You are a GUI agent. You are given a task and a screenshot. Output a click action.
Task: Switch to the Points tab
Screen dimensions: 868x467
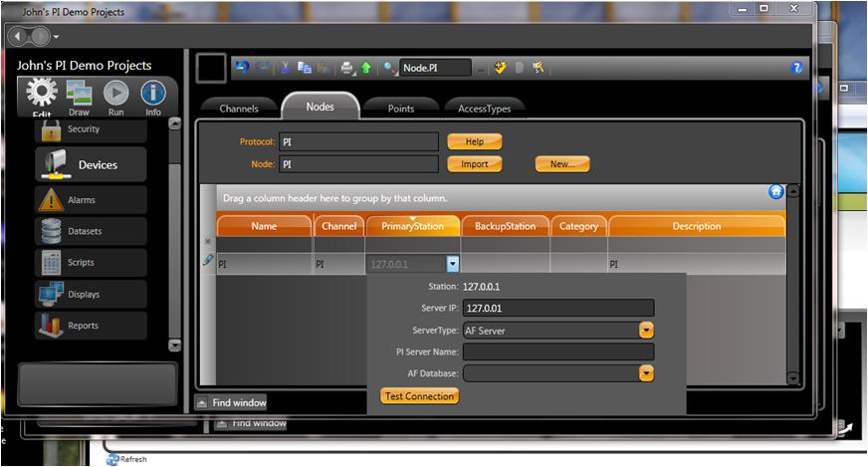(401, 109)
